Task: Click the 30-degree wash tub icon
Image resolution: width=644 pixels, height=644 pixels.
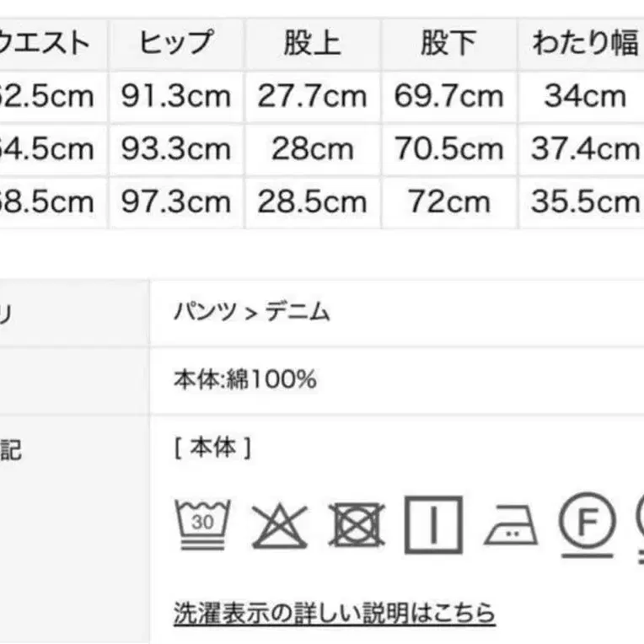Action: [203, 523]
